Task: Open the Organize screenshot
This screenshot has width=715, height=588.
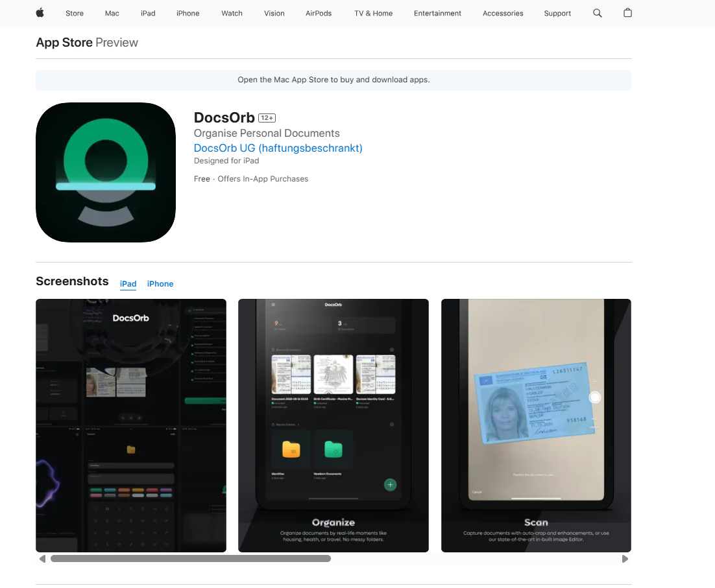Action: click(333, 425)
